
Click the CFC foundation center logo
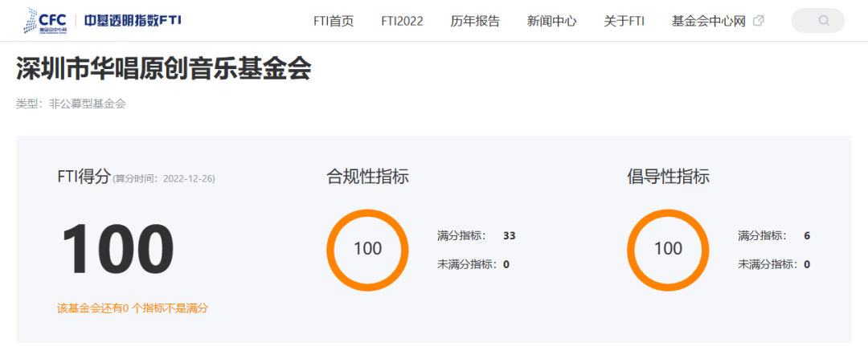pos(45,20)
